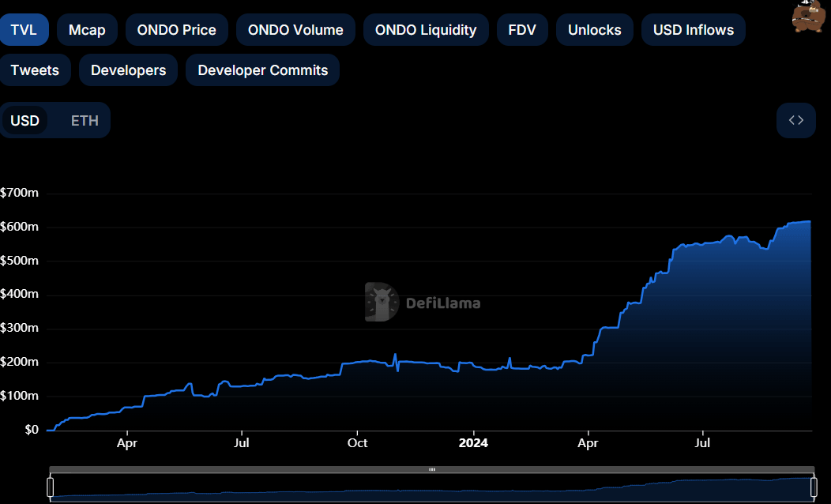Click left handle of range slider
Screen dimensions: 831x504
point(51,487)
